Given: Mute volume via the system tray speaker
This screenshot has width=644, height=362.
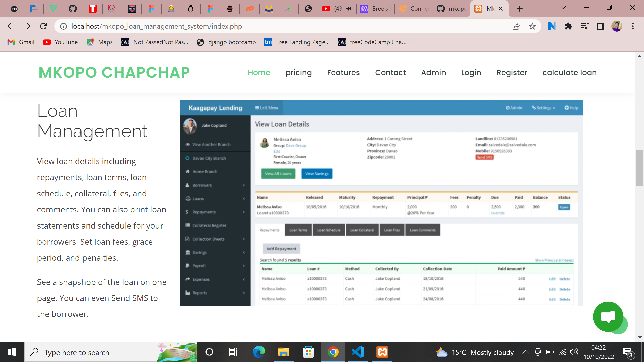Looking at the screenshot, I should point(574,352).
